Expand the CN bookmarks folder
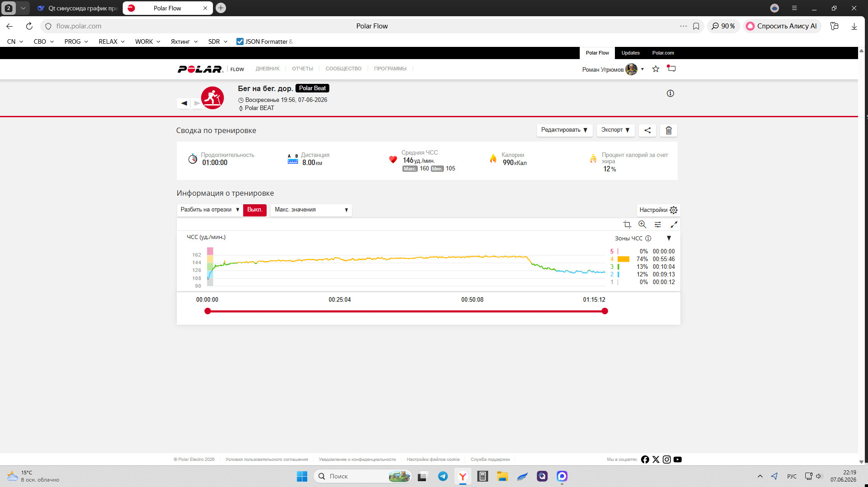 [15, 41]
